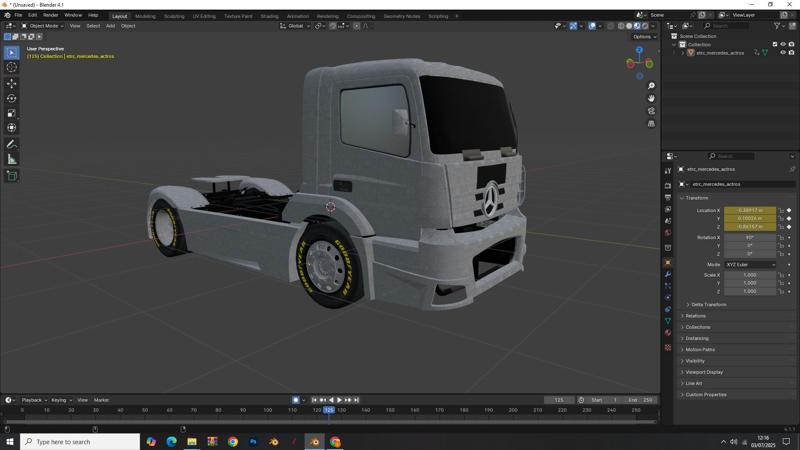Open the Scene properties tab
The image size is (800, 450).
click(668, 221)
